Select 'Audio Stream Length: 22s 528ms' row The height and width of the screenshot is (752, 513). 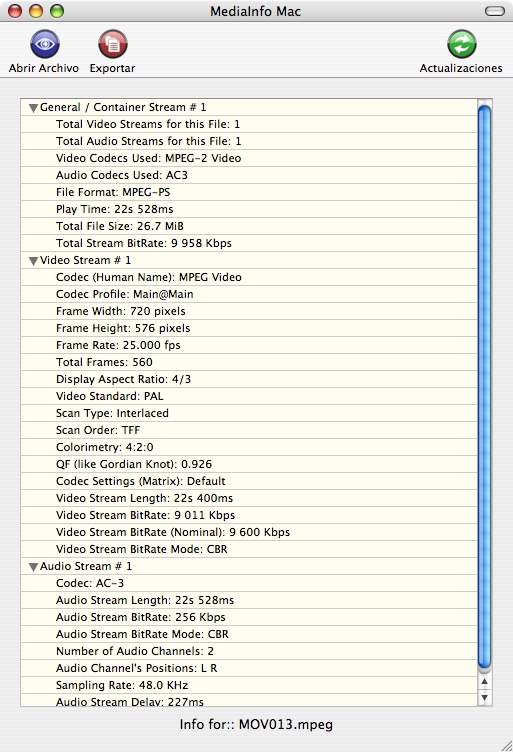249,600
